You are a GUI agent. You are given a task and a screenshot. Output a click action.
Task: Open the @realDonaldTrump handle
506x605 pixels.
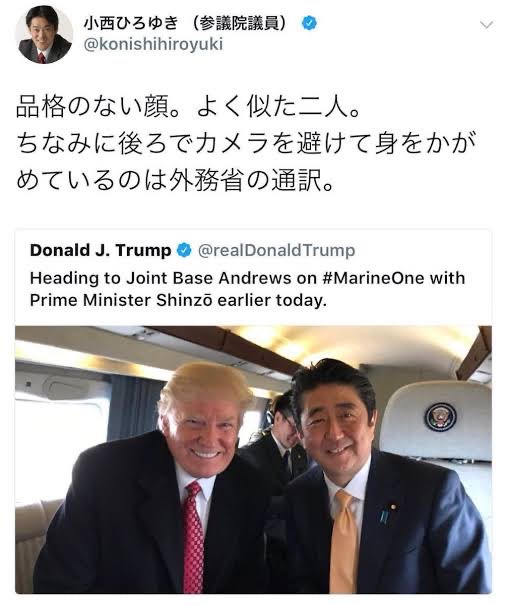click(x=276, y=250)
